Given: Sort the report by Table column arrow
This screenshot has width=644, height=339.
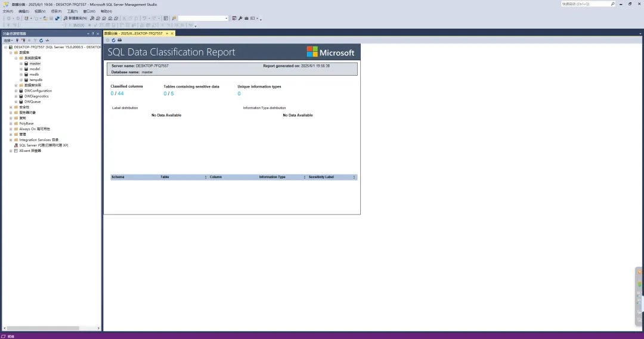Looking at the screenshot, I should pos(205,178).
